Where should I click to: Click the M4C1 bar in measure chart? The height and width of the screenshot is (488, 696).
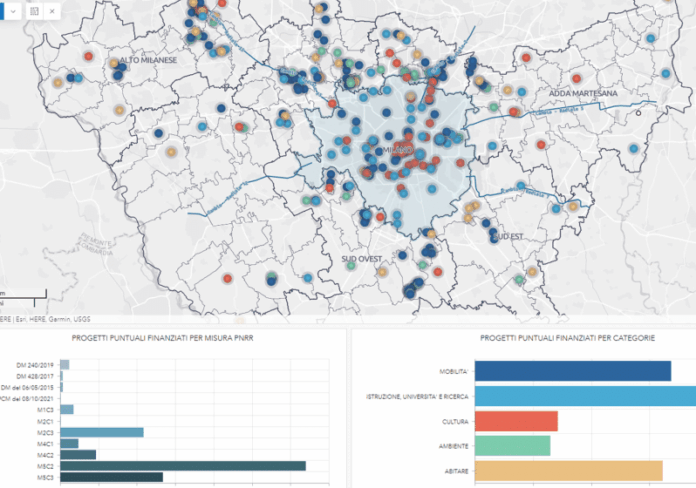[69, 443]
